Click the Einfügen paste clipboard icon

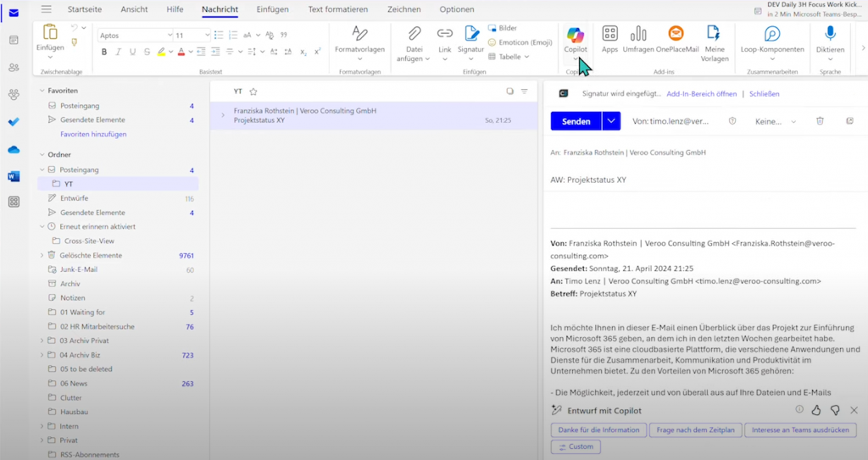[x=50, y=31]
